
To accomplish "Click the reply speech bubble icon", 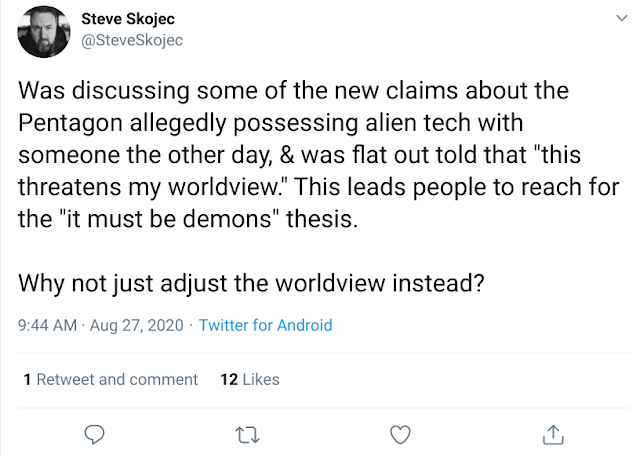I will point(95,433).
